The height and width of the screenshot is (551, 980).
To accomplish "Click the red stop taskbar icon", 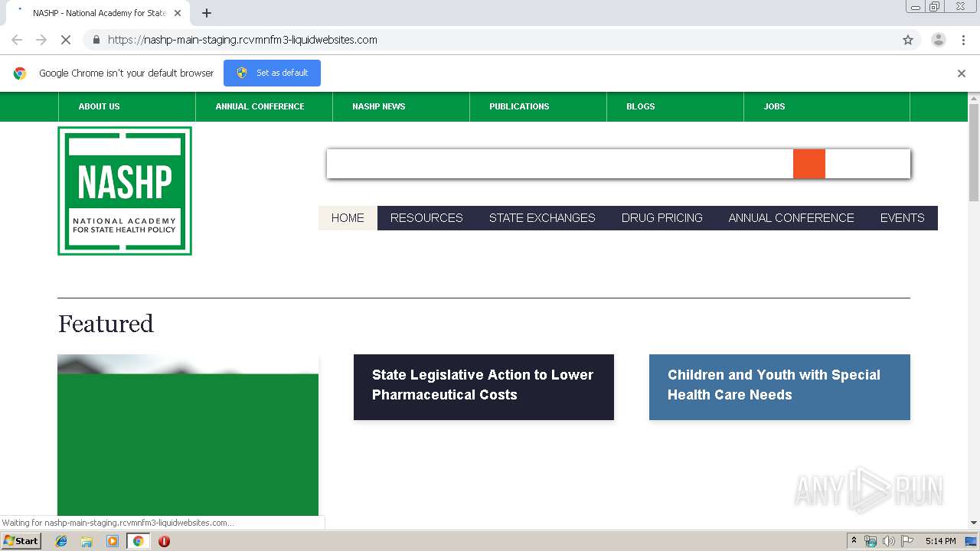I will (164, 541).
